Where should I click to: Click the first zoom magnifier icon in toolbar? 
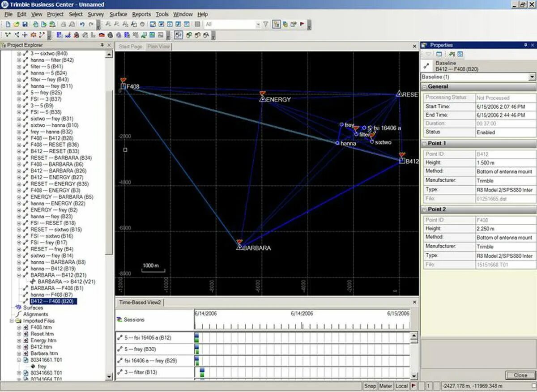108,24
